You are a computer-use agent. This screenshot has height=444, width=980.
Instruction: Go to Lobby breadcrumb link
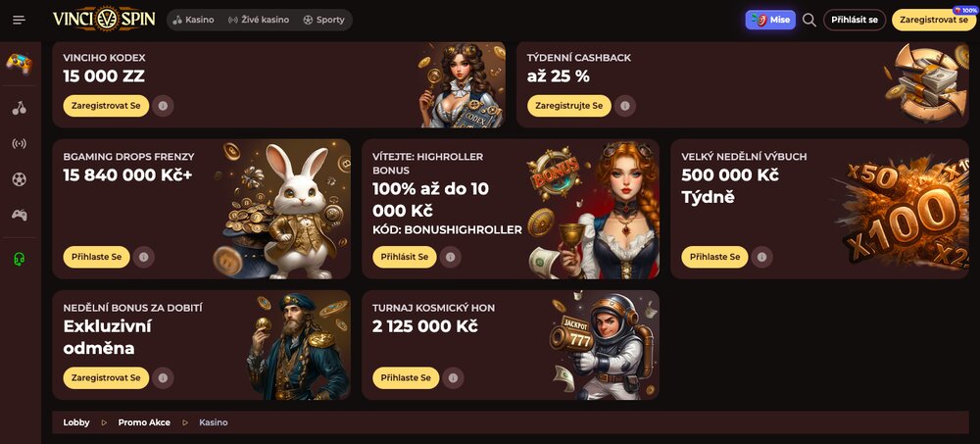click(76, 422)
